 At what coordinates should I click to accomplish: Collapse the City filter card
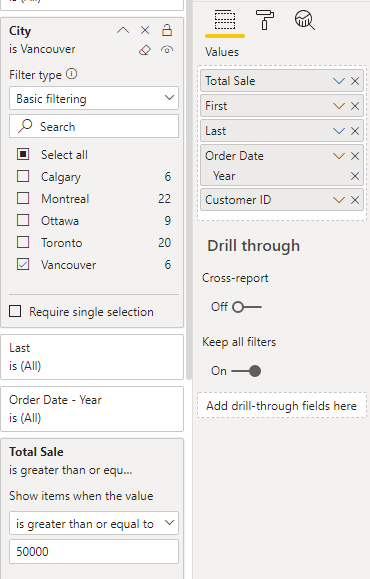pos(123,30)
